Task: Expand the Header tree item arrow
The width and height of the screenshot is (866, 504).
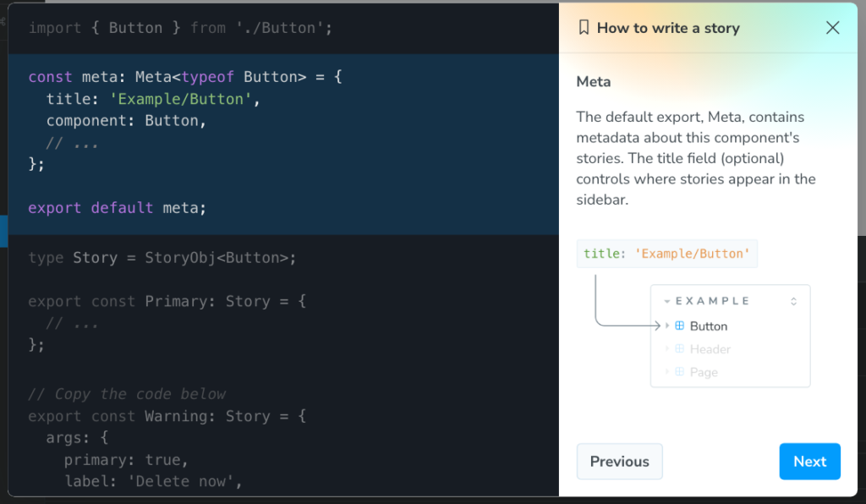Action: point(667,348)
